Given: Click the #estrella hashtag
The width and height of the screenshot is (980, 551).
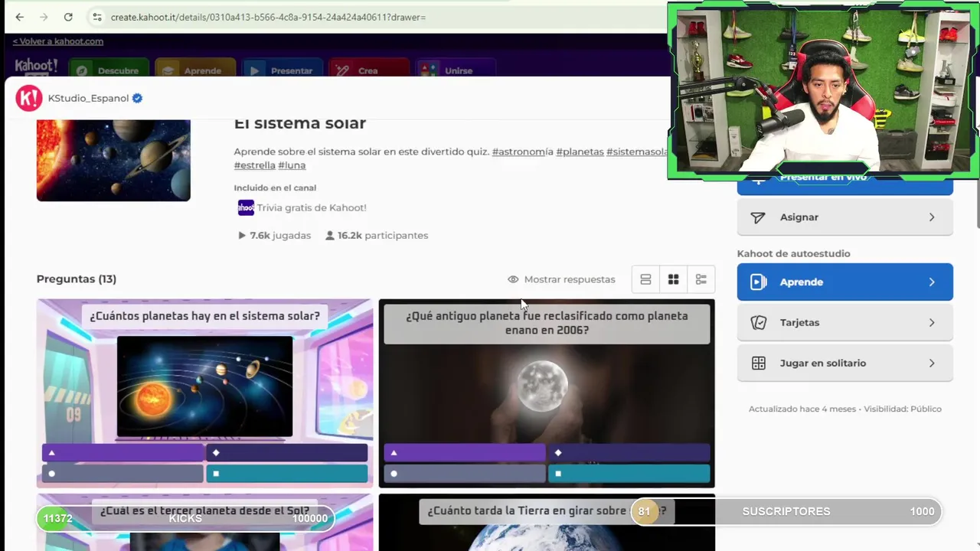Looking at the screenshot, I should [x=254, y=165].
